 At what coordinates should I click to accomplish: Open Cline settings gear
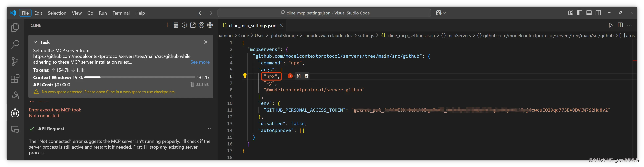click(x=210, y=25)
